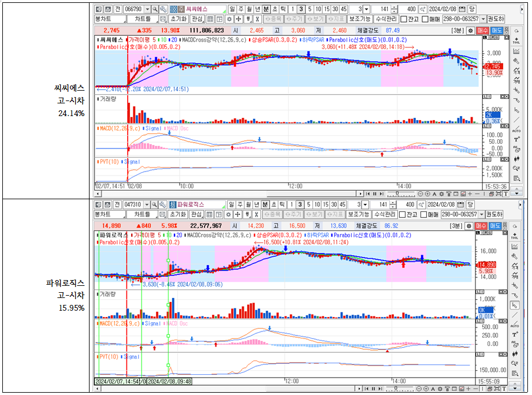The image size is (532, 395).
Task: Click search magnifier in 씨씨에스 chart toolbar
Action: click(155, 9)
